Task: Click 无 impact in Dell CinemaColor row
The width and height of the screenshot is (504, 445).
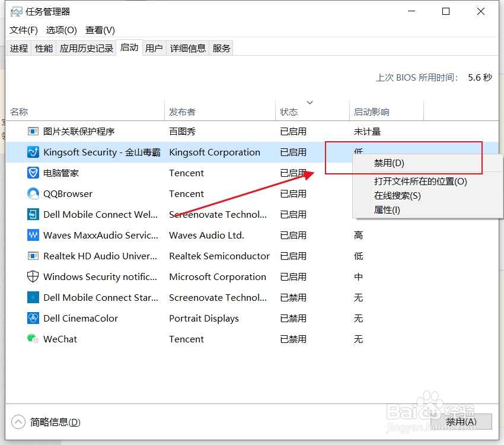Action: click(358, 318)
